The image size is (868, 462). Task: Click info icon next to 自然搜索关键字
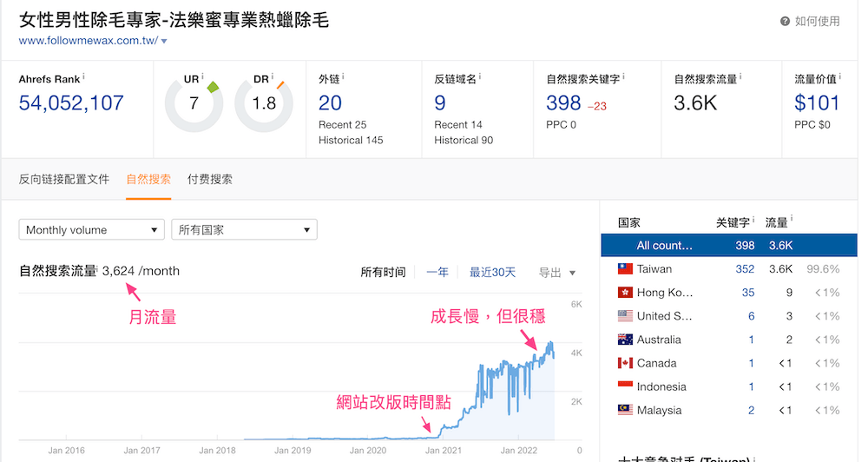[x=623, y=76]
